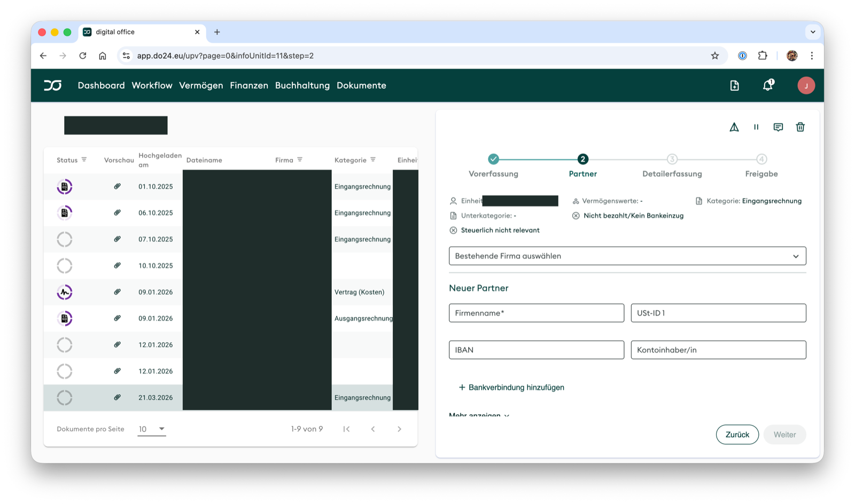Click browser home button

tap(103, 56)
